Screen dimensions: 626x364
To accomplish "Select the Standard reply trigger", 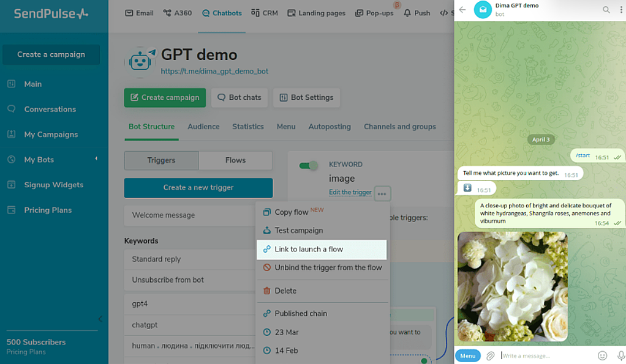I will point(190,259).
